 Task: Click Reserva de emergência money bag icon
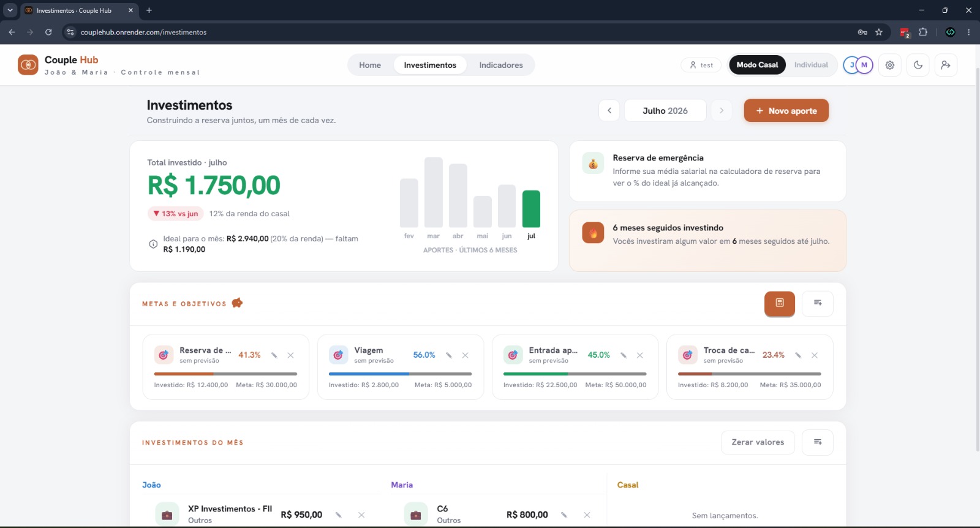[x=593, y=164]
